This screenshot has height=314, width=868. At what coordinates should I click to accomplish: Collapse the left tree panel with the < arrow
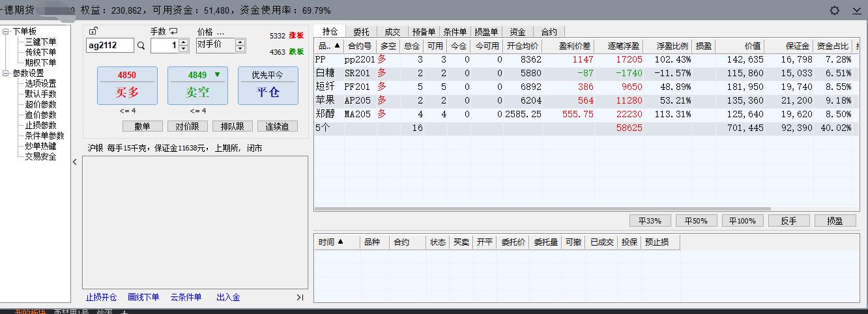click(x=75, y=162)
